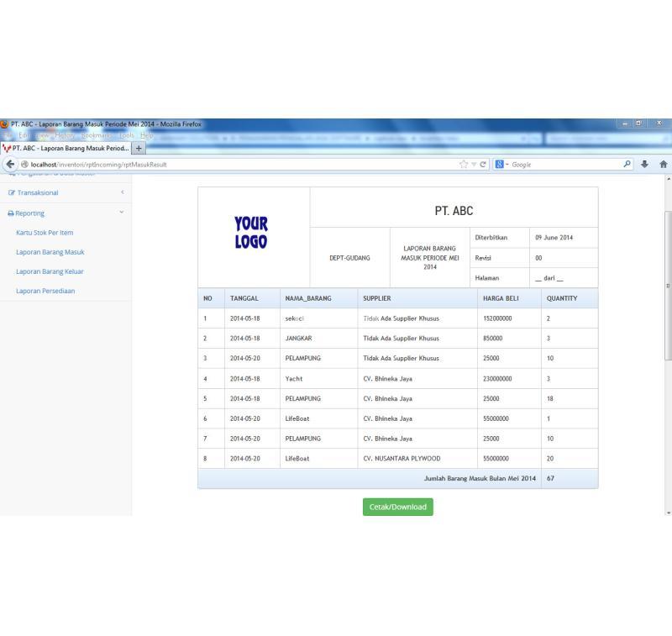Go to the Firefox home icon
Image resolution: width=672 pixels, height=636 pixels.
[662, 164]
